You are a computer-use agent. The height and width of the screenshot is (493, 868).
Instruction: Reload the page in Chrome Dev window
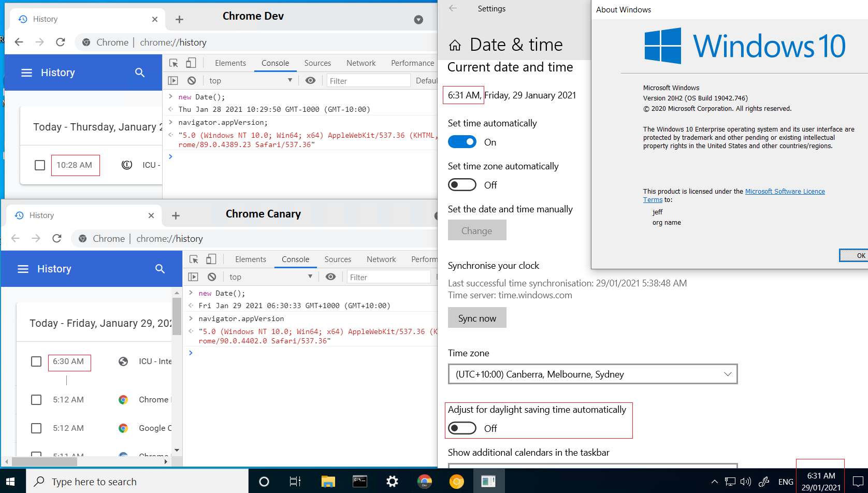click(61, 42)
